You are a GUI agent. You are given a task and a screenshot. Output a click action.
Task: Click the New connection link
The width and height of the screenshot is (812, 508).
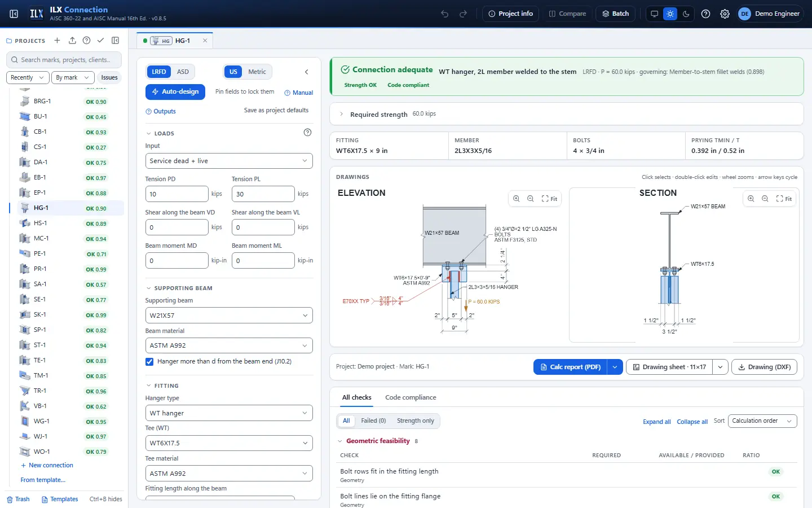tap(47, 465)
